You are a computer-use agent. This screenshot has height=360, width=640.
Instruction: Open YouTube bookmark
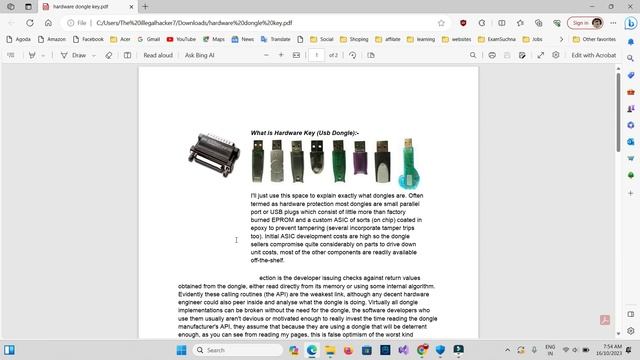click(x=181, y=39)
